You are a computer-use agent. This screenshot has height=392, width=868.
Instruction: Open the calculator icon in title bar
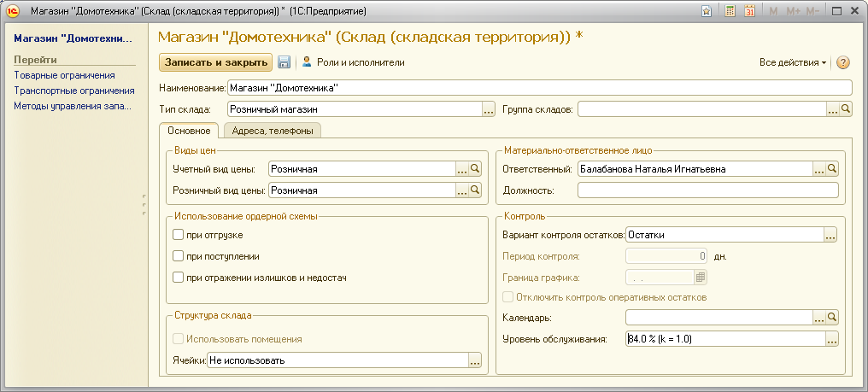[x=730, y=11]
